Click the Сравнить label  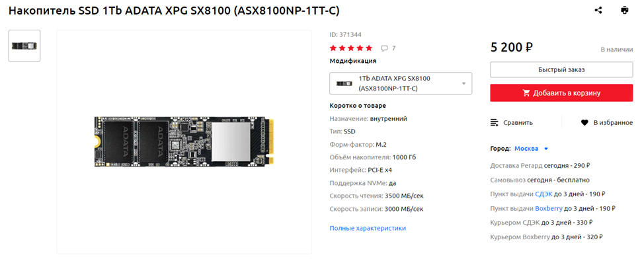(518, 122)
